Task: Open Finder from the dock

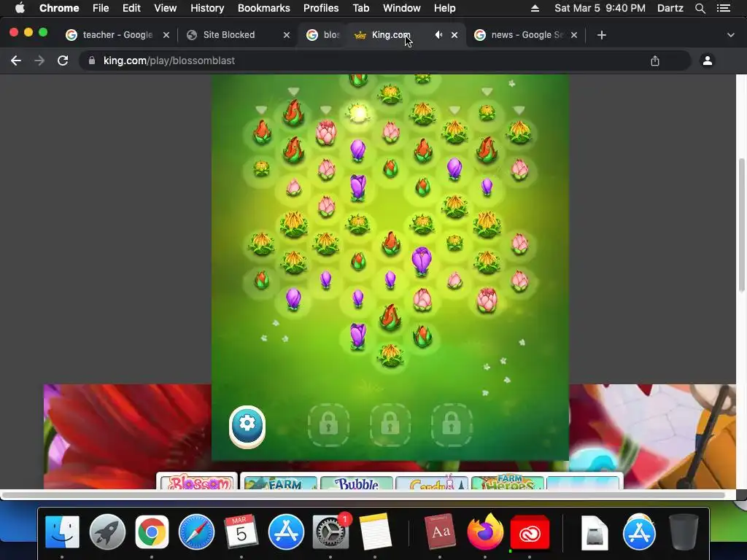Action: click(x=62, y=532)
